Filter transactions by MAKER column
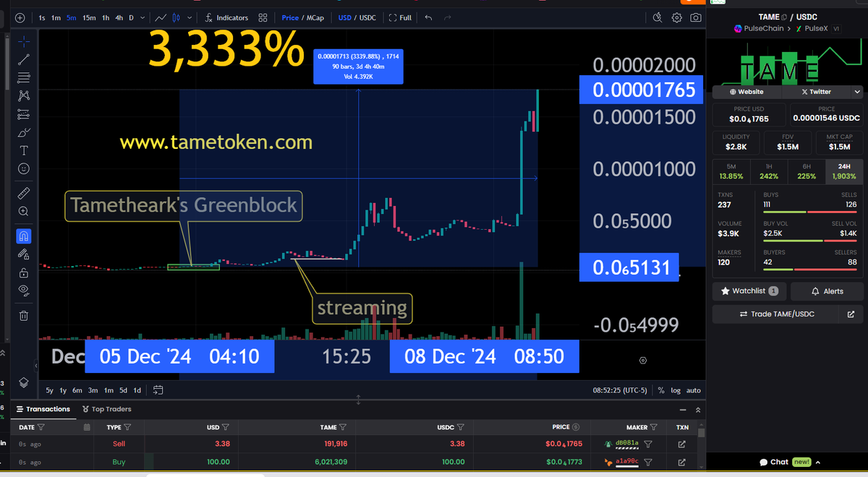 (654, 427)
